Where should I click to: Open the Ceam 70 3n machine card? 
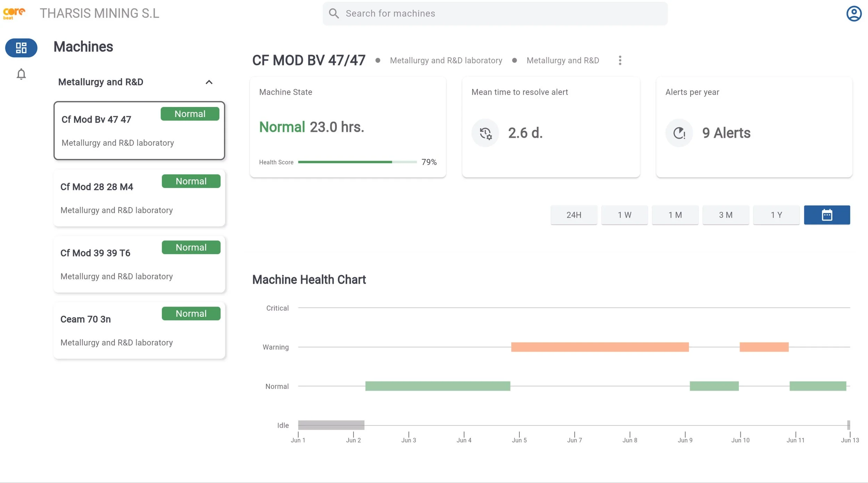tap(139, 330)
